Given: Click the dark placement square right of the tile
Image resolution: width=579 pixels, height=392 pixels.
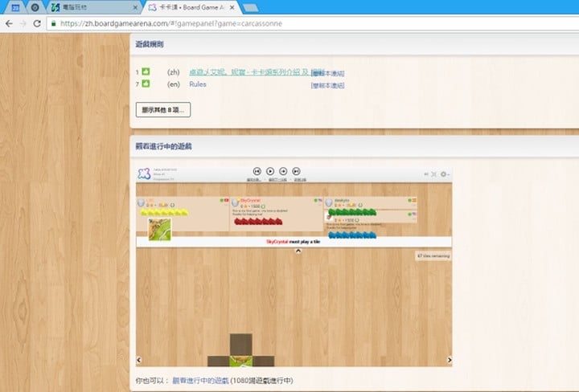Looking at the screenshot, I should [x=263, y=361].
